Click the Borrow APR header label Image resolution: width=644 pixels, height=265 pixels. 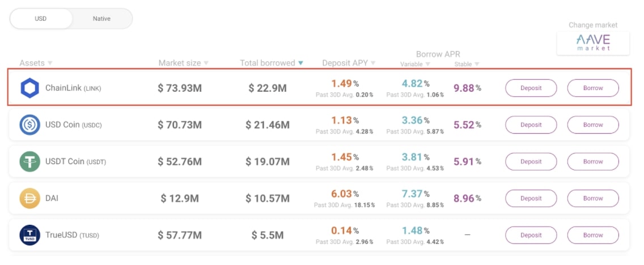click(438, 54)
